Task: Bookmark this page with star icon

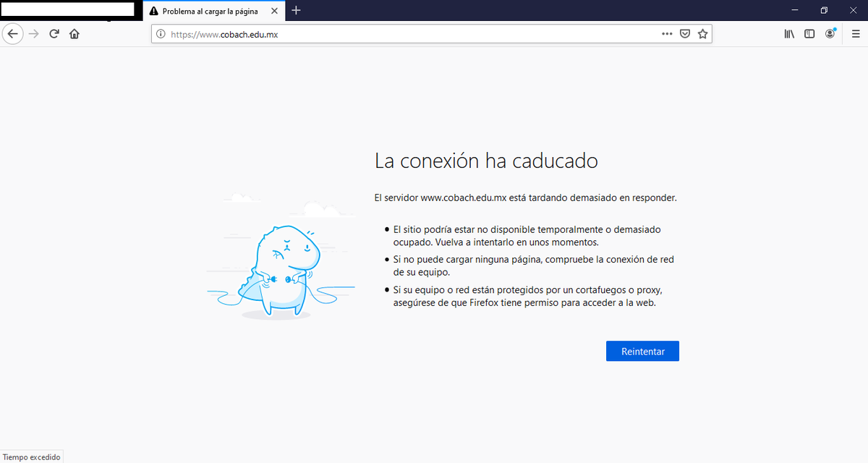Action: tap(702, 34)
